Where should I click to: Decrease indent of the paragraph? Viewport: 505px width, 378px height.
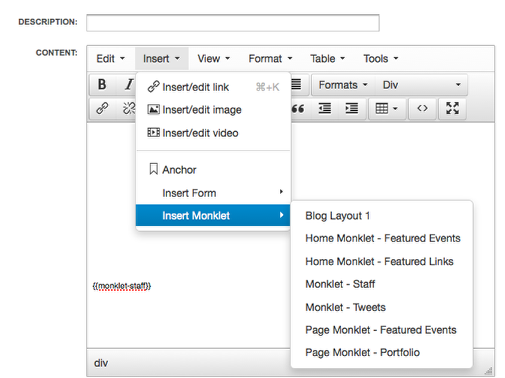coord(324,108)
